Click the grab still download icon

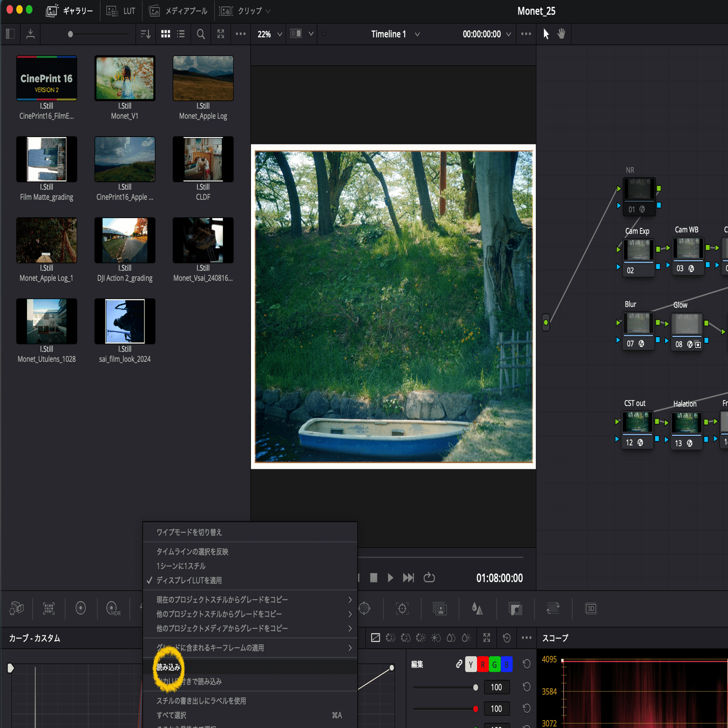(x=30, y=34)
